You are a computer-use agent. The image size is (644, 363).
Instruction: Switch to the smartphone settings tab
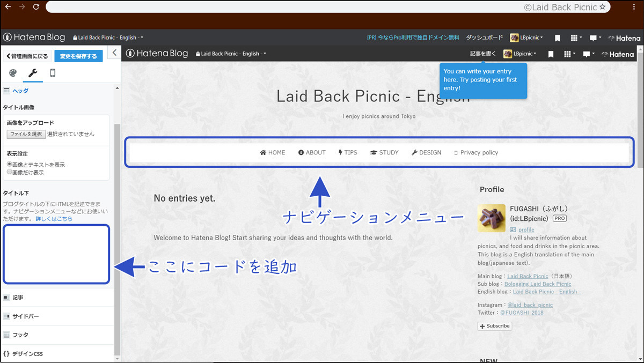pyautogui.click(x=53, y=73)
